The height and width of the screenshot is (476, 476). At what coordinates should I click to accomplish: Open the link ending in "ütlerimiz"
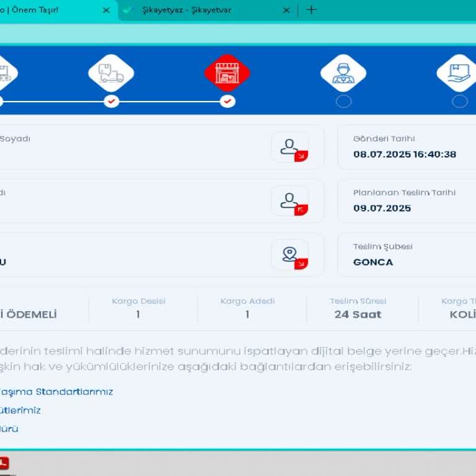pyautogui.click(x=22, y=410)
